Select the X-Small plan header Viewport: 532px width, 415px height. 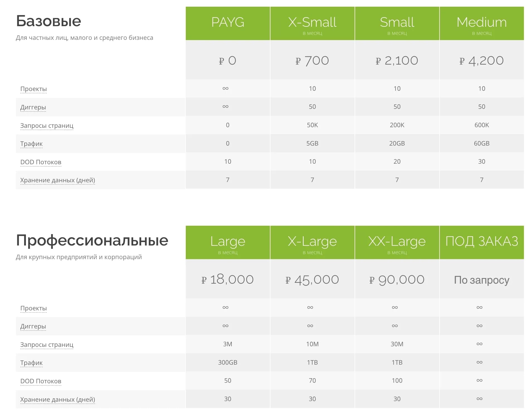312,23
